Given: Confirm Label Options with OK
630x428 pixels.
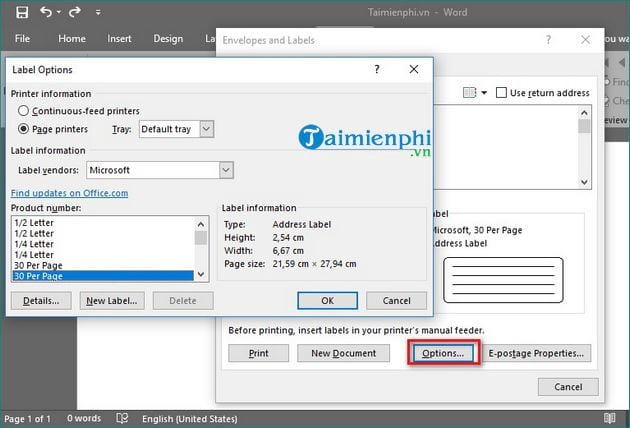Looking at the screenshot, I should click(x=327, y=301).
